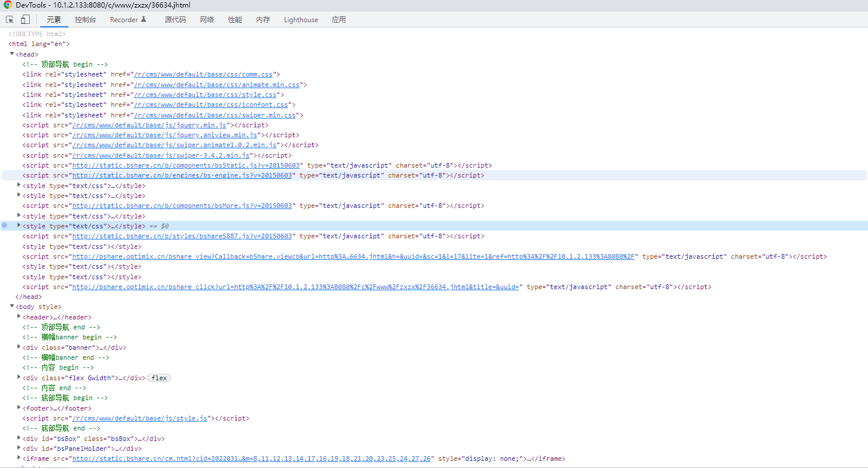Collapse the head element node

[x=12, y=54]
